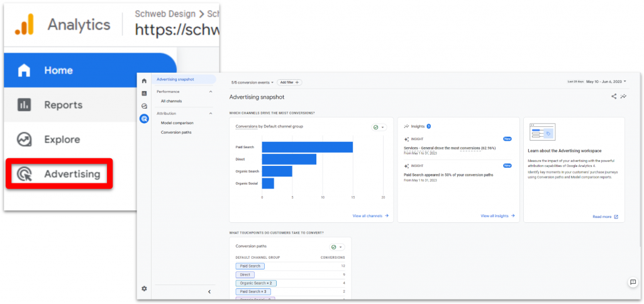Open the status dropdown on Conversions chart card
Viewport: 644px width, 304px height.
point(379,127)
